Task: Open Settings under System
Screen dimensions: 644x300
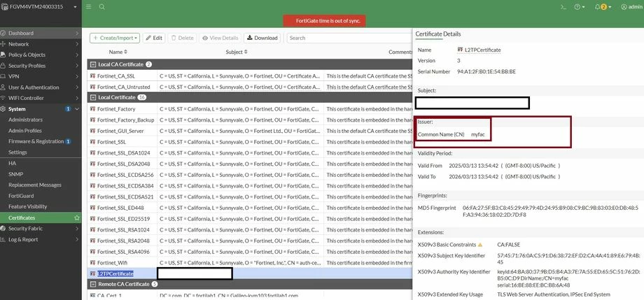Action: (x=17, y=152)
